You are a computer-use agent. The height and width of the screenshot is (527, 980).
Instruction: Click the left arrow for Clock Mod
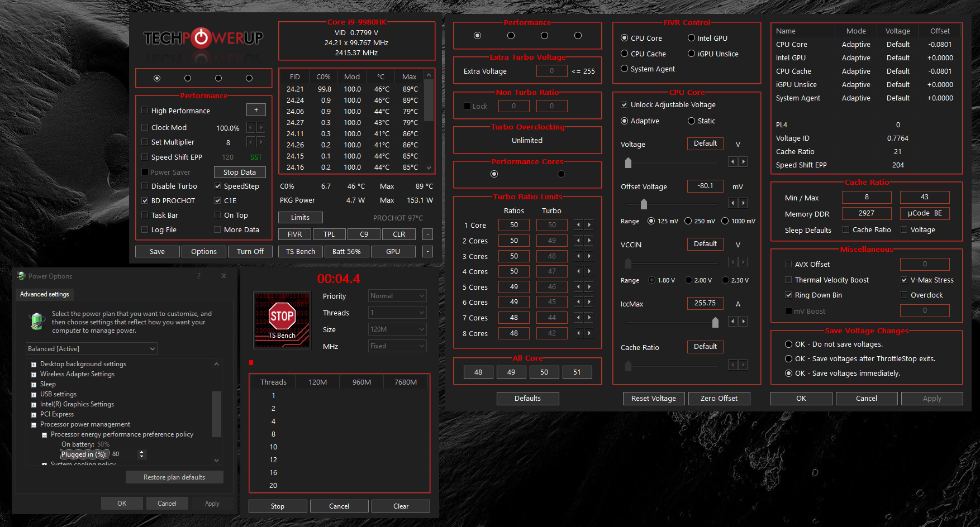[x=251, y=127]
